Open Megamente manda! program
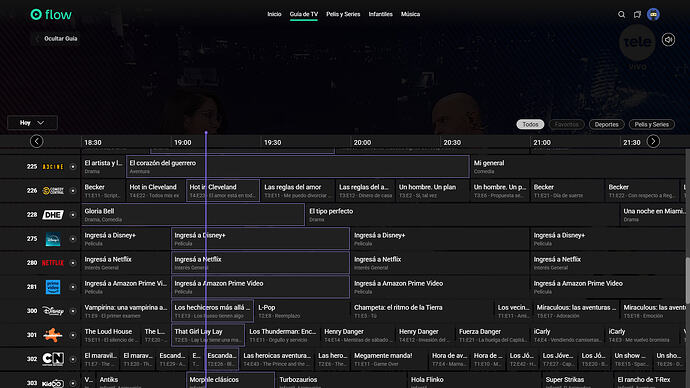The width and height of the screenshot is (690, 388). point(389,359)
